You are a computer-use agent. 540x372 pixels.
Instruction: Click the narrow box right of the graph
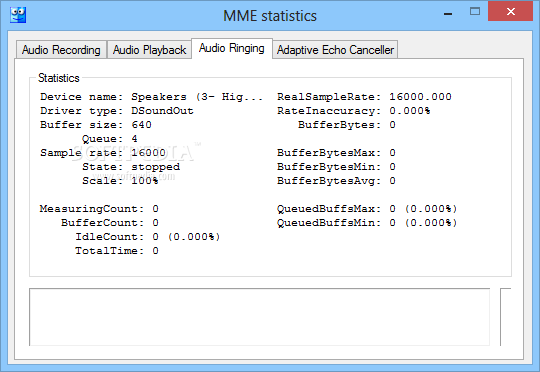(506, 317)
